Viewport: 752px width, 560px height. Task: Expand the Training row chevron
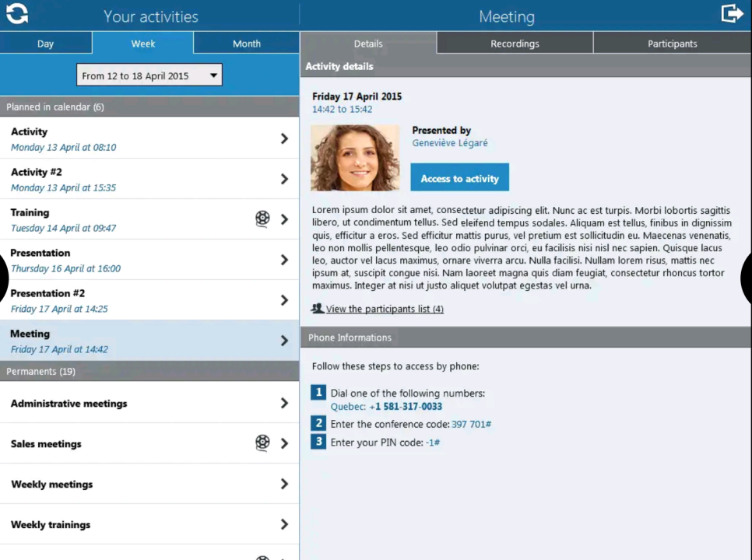coord(284,219)
